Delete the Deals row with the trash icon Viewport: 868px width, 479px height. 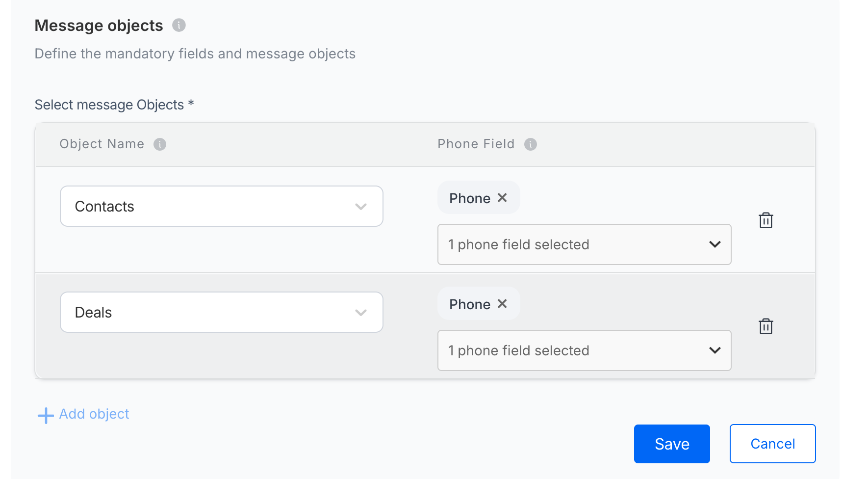(x=766, y=326)
